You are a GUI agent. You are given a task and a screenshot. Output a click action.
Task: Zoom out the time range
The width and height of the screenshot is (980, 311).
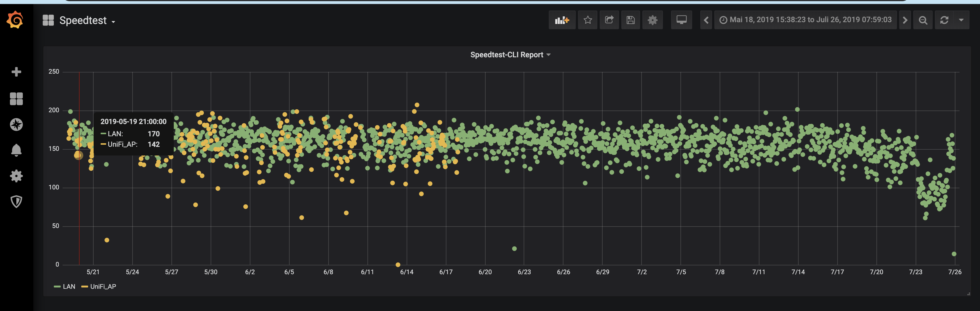coord(923,20)
